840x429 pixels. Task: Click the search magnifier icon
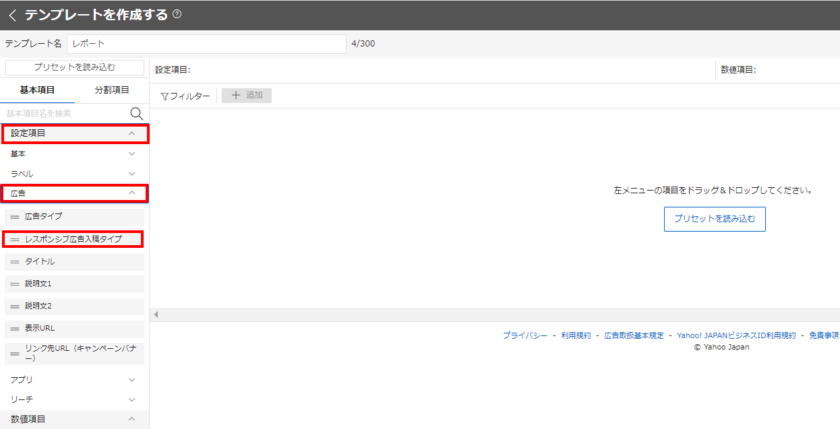click(x=136, y=113)
